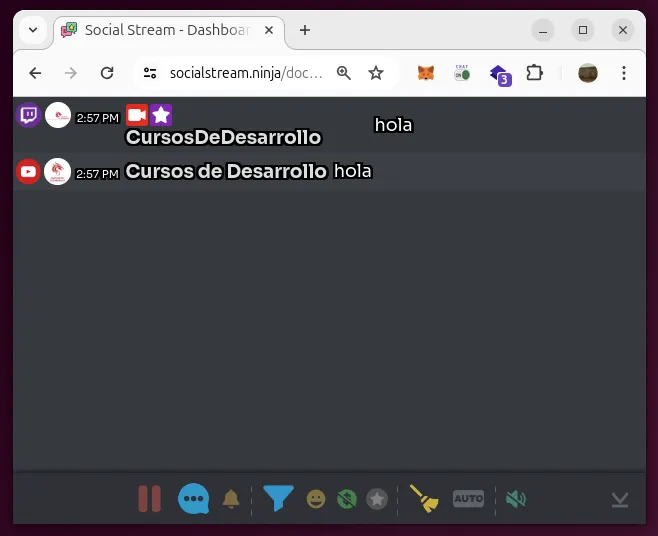This screenshot has height=536, width=658.
Task: Select the CursosDeDesarrollo Twitch username
Action: (223, 138)
